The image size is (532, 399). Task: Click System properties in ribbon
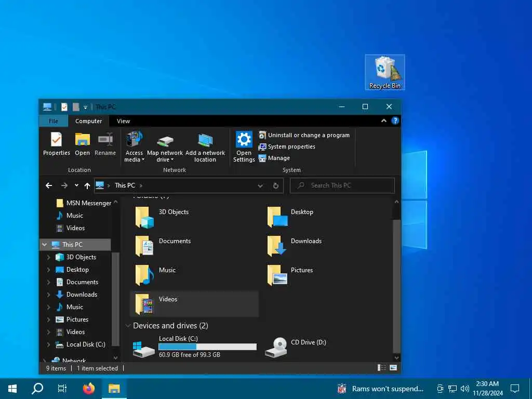(x=287, y=147)
